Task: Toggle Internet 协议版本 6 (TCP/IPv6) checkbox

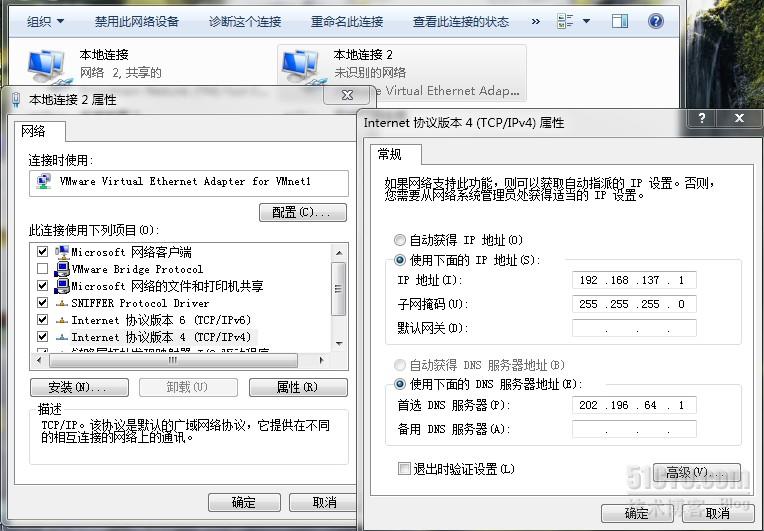Action: [x=42, y=320]
